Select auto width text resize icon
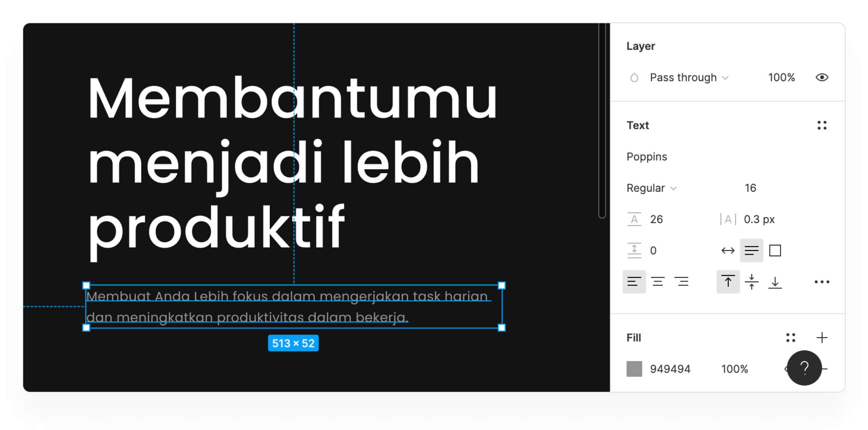This screenshot has height=430, width=868. 728,251
